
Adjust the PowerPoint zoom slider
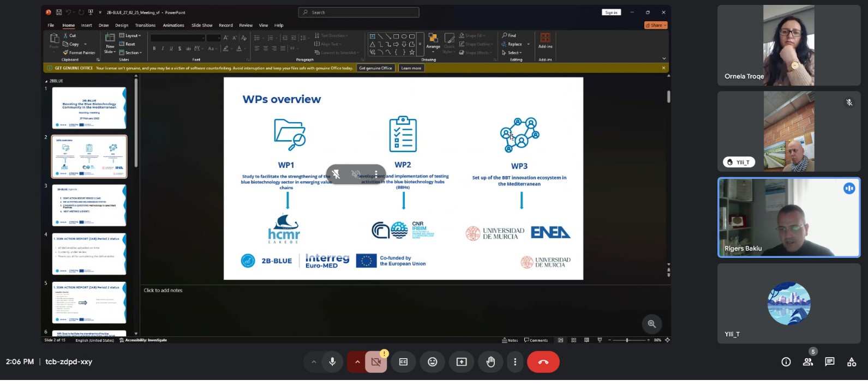627,340
